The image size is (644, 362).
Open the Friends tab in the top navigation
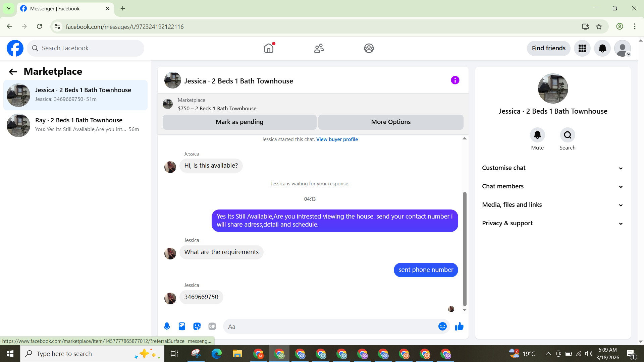[x=319, y=48]
